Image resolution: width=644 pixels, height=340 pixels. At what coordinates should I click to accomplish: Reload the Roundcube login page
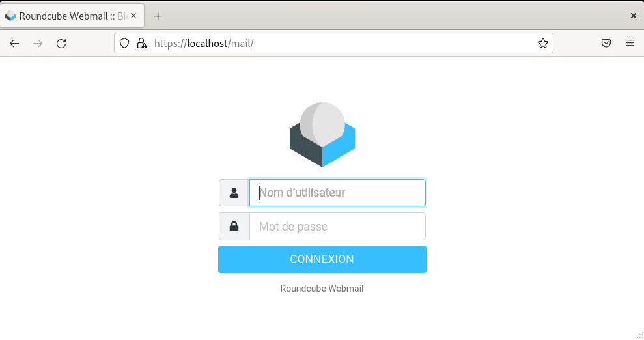tap(61, 44)
